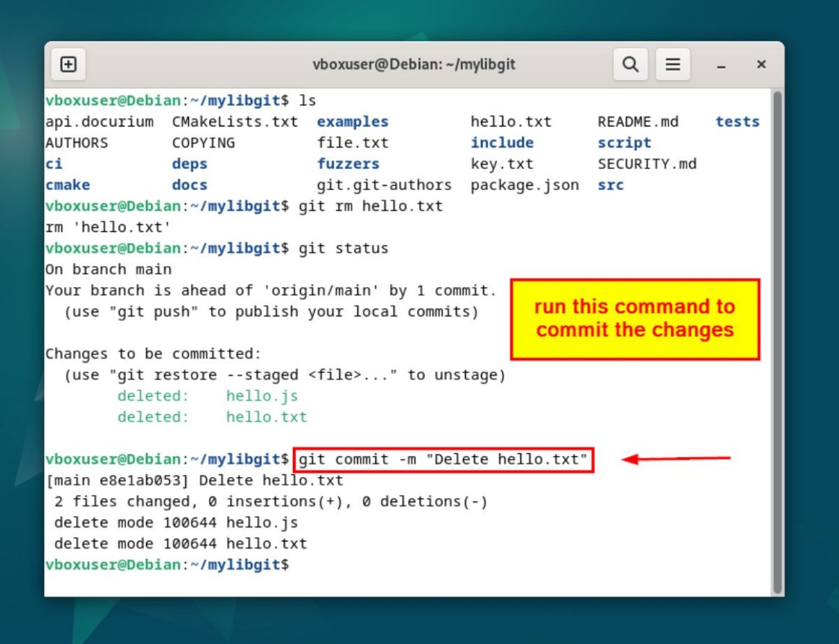The width and height of the screenshot is (839, 644).
Task: Select the cmake directory entry
Action: (67, 185)
